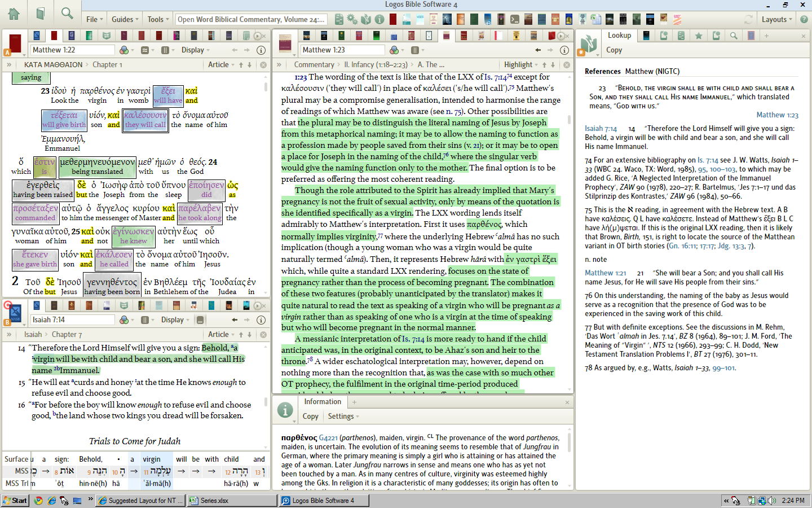812x508 pixels.
Task: Click the info icon in Matthew 1:22 panel
Action: [261, 50]
